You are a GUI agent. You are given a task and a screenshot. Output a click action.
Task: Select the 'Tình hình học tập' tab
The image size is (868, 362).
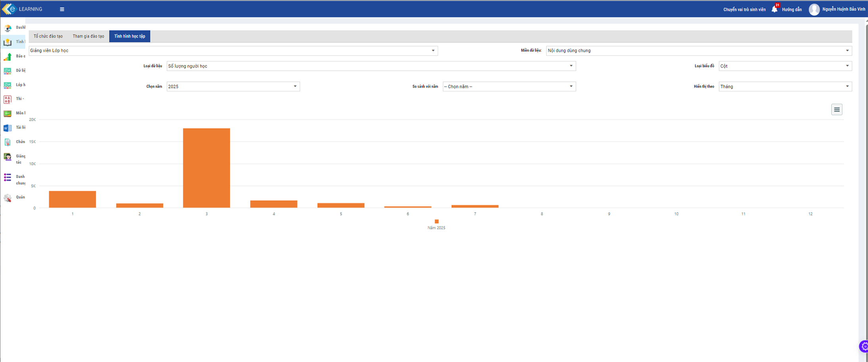[x=130, y=36]
